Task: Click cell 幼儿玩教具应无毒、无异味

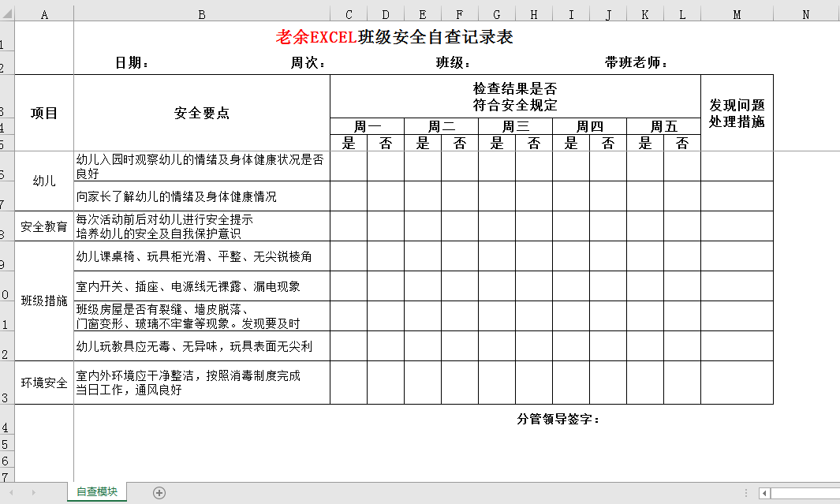Action: click(202, 346)
